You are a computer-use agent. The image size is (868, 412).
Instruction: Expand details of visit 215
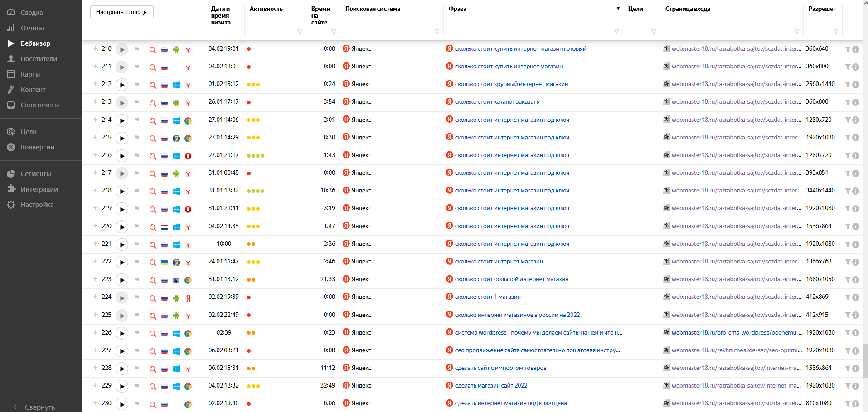pos(95,137)
